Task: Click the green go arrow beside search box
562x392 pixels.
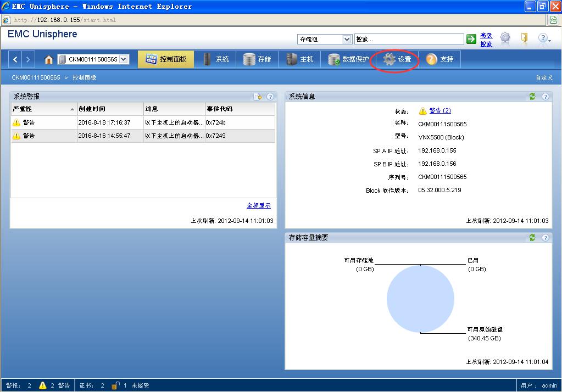Action: pos(471,38)
